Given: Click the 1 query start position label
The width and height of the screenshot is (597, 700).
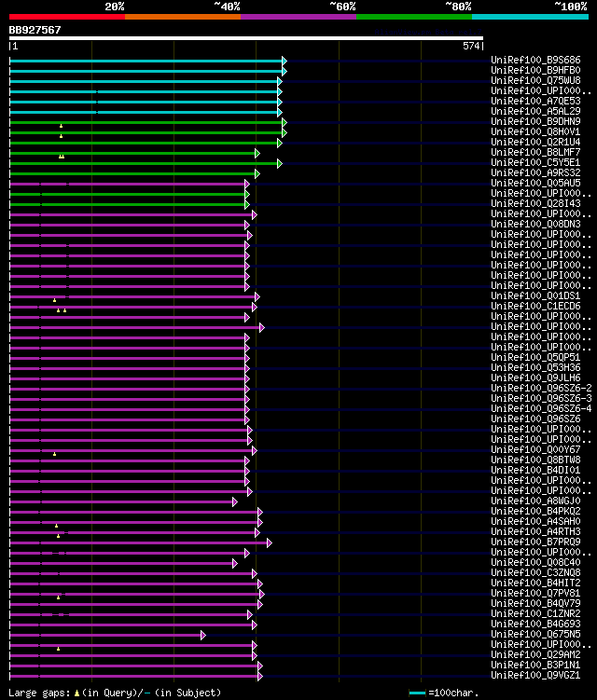Looking at the screenshot, I should pyautogui.click(x=16, y=46).
